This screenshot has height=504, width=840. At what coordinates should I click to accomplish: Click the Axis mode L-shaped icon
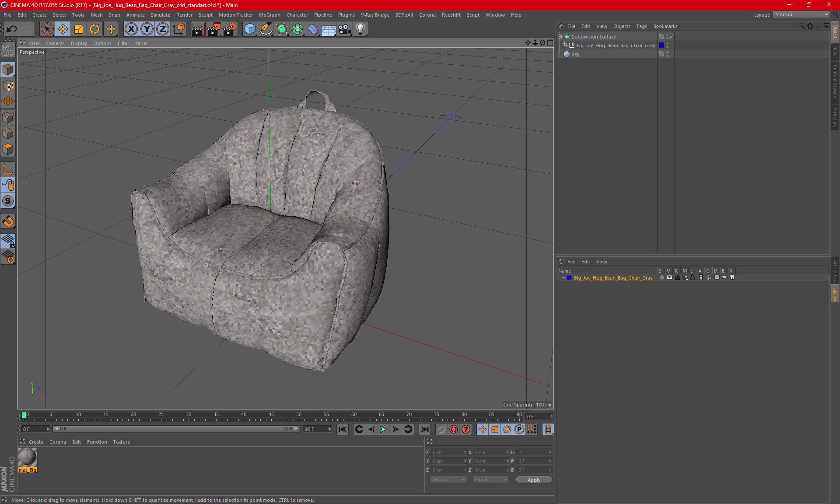[x=8, y=169]
